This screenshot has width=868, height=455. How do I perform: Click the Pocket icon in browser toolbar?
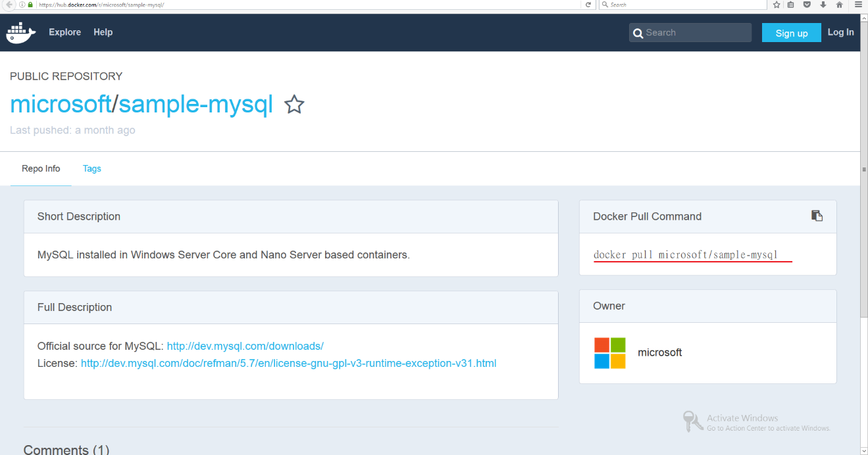[807, 5]
